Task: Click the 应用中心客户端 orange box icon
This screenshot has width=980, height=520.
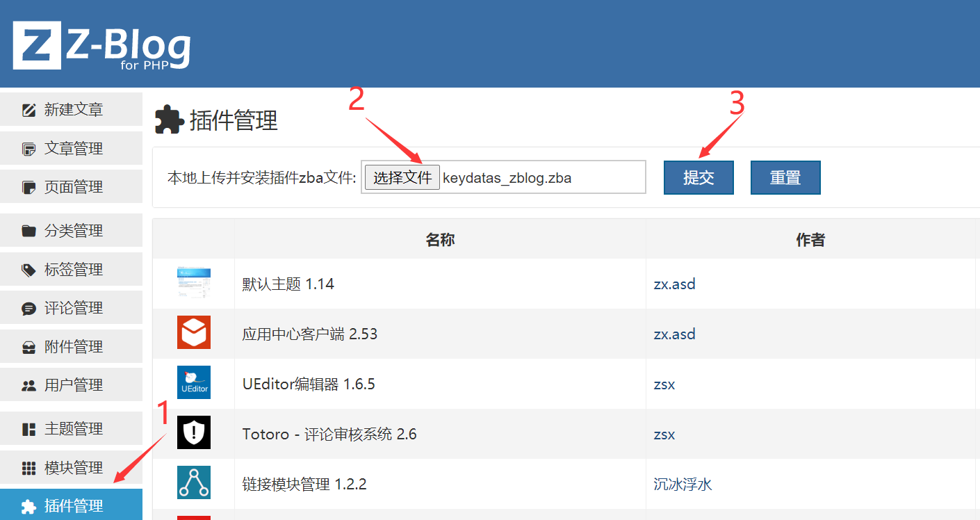Action: click(194, 332)
